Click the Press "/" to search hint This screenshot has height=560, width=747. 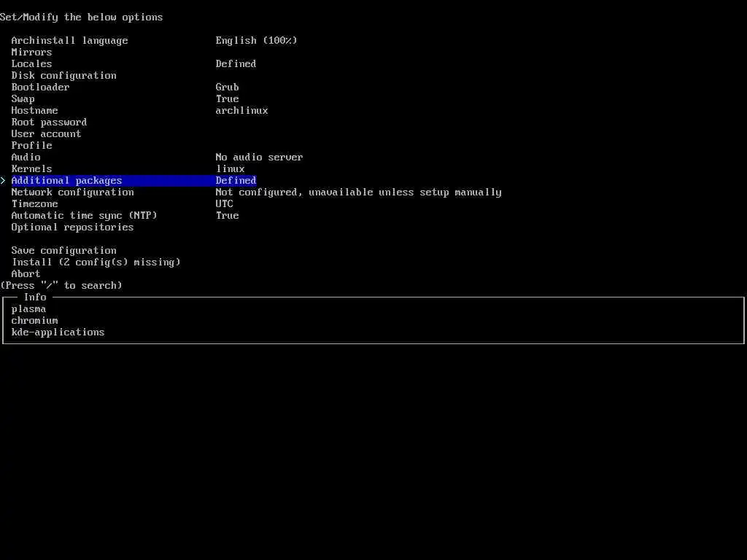pyautogui.click(x=61, y=286)
